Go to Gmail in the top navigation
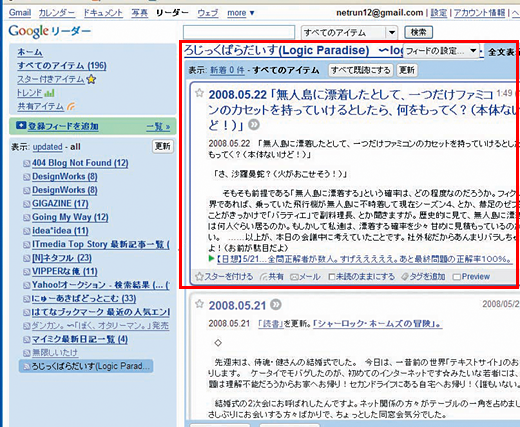 point(20,13)
